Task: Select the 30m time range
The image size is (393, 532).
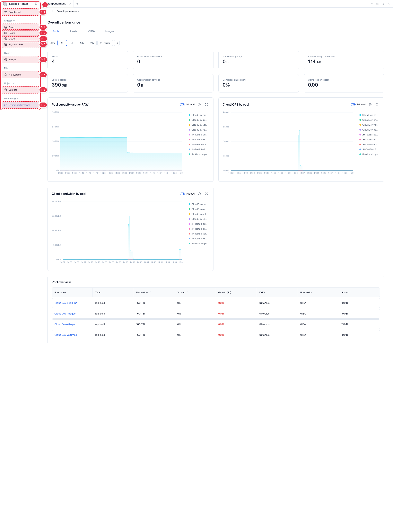Action: click(x=52, y=43)
